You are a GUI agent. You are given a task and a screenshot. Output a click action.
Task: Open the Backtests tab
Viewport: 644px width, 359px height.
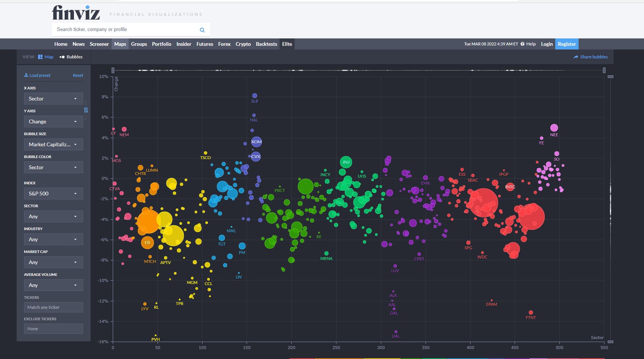(267, 44)
